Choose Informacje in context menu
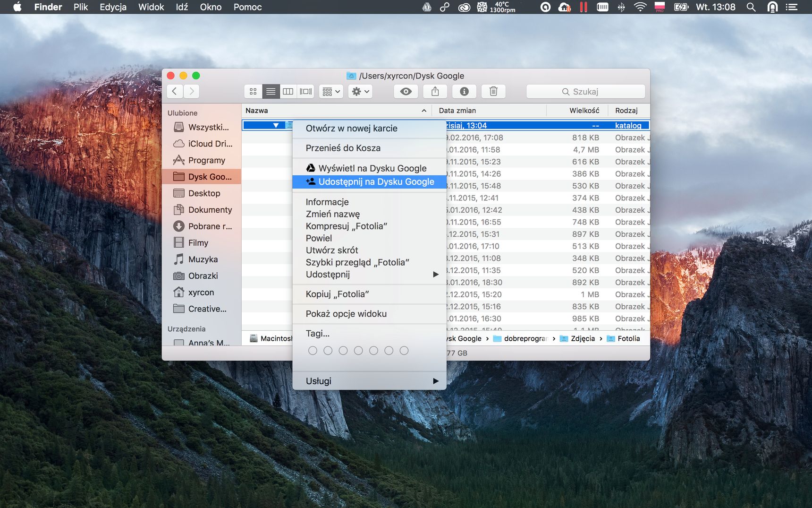 (x=369, y=202)
